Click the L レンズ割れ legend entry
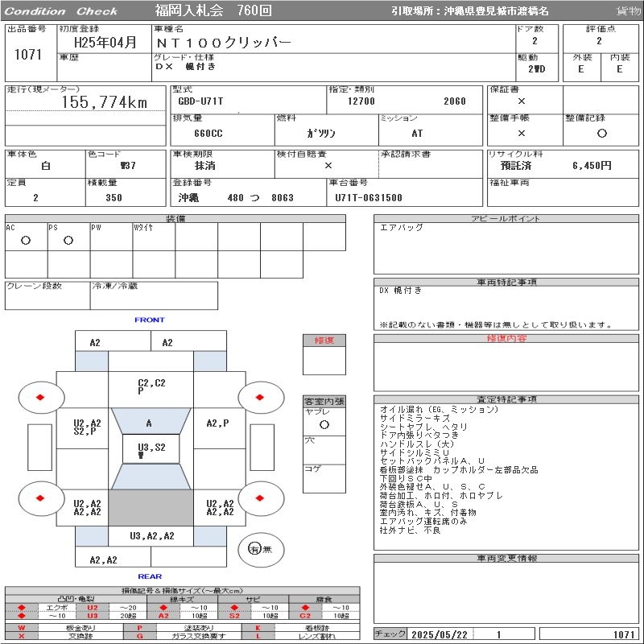 coord(301,636)
